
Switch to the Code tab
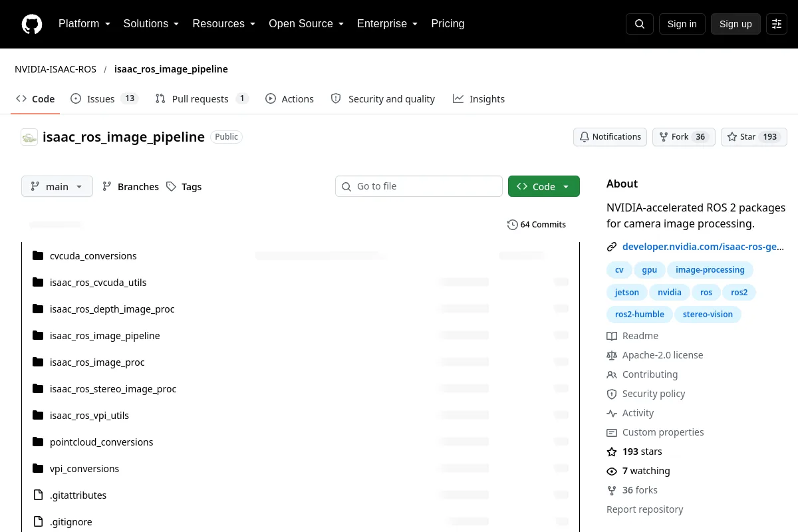coord(36,99)
